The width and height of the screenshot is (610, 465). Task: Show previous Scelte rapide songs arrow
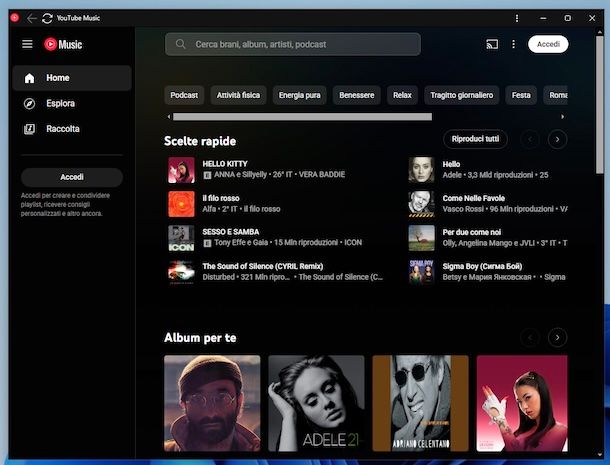click(x=530, y=139)
